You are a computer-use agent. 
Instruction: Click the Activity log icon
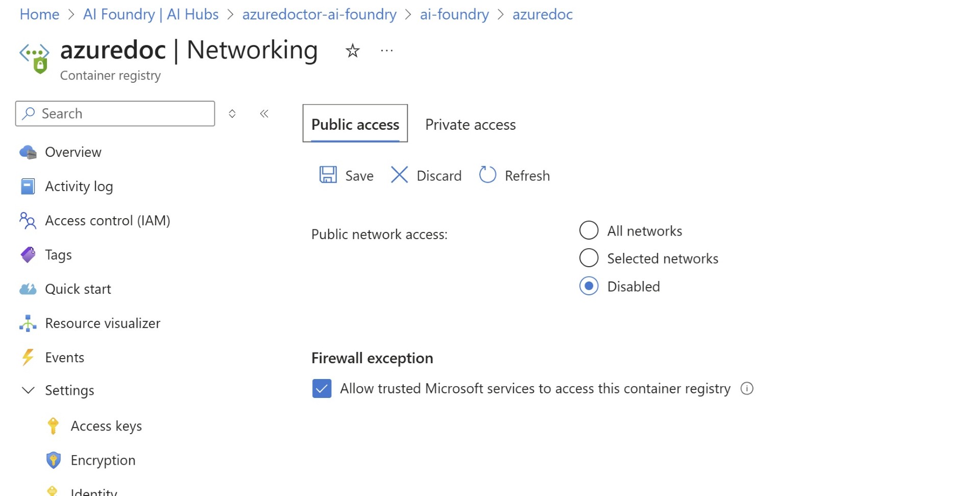[x=28, y=186]
